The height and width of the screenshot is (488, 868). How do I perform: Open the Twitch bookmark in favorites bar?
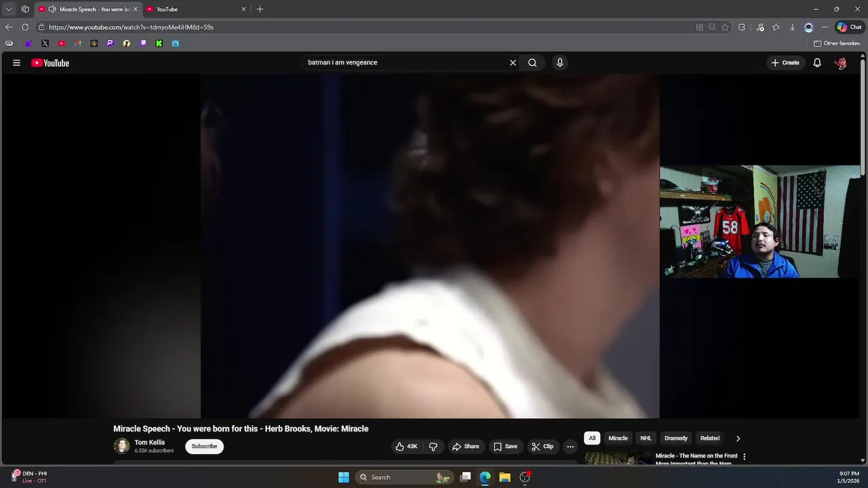[142, 43]
